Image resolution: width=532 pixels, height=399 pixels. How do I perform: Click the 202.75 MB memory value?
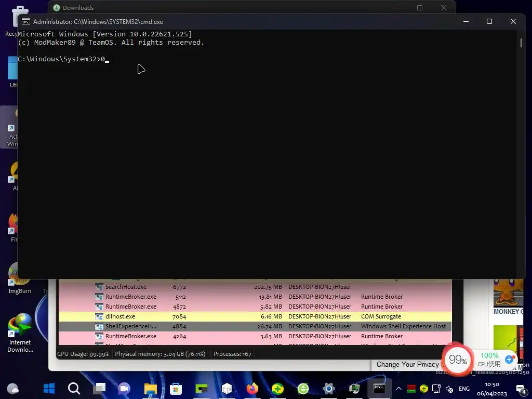coord(268,287)
